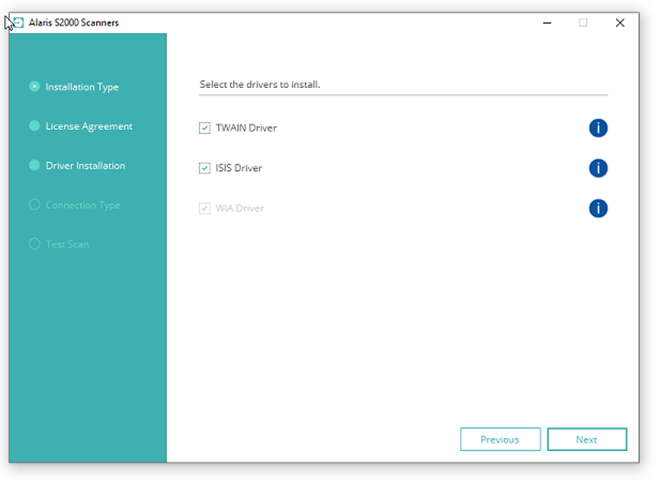The height and width of the screenshot is (481, 660).
Task: Click the disabled maximize window button
Action: (583, 23)
